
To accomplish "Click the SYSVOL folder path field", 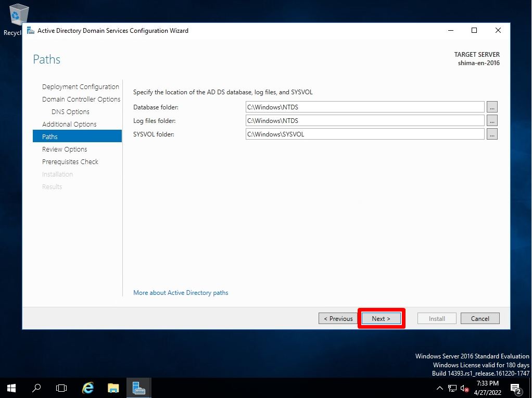I will click(x=365, y=134).
